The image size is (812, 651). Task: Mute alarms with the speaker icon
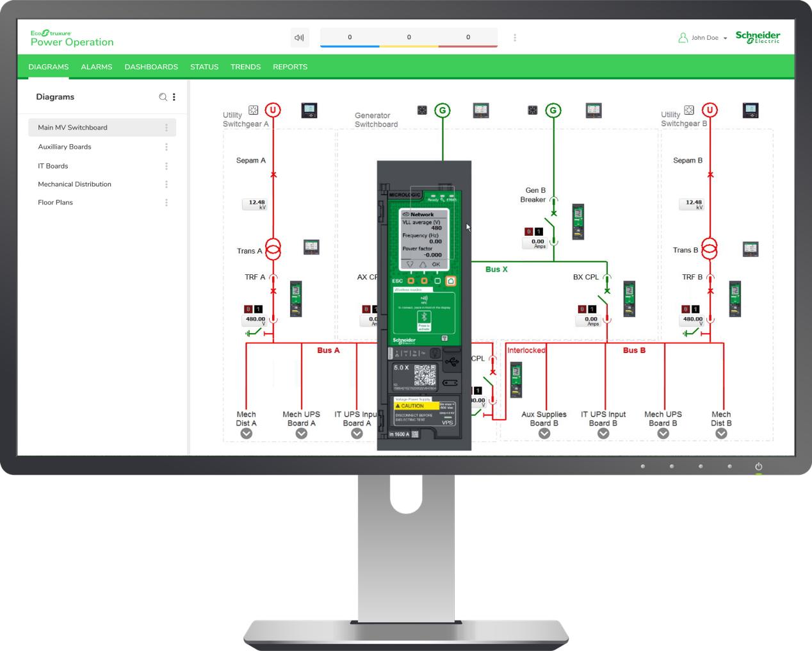tap(299, 38)
